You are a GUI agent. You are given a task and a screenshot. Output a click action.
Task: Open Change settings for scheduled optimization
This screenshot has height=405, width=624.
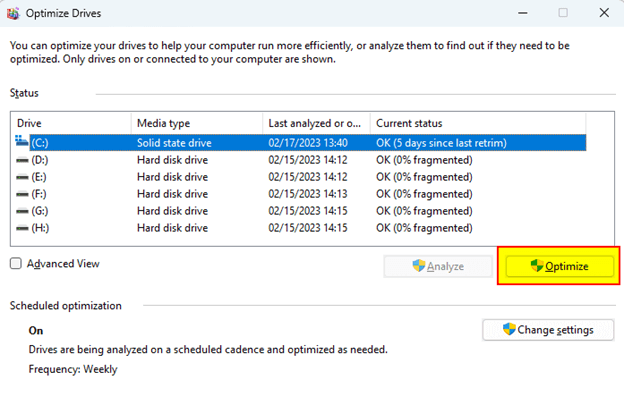546,330
